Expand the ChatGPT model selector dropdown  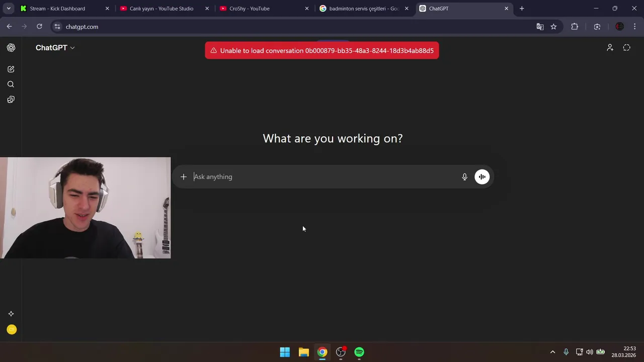pyautogui.click(x=55, y=48)
